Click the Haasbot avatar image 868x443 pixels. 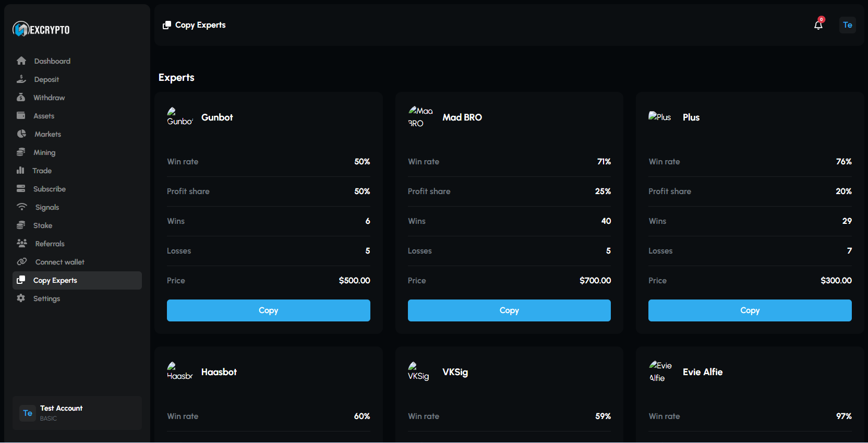(180, 372)
